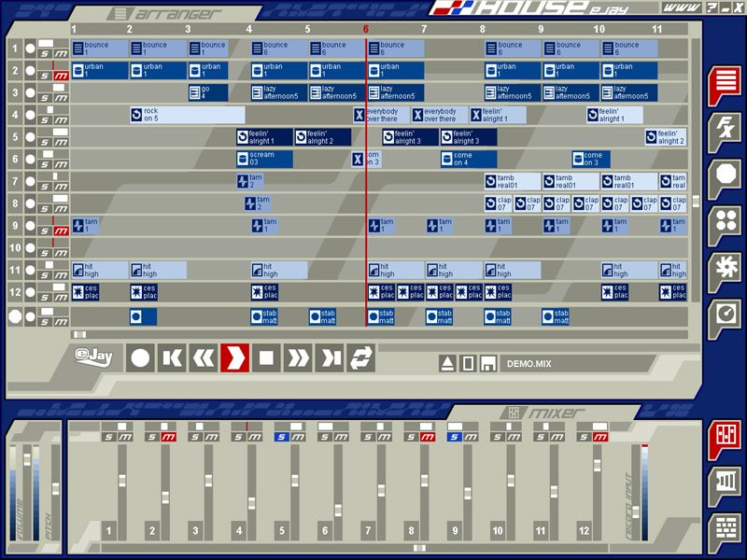The width and height of the screenshot is (747, 560).
Task: Rewind to the song start
Action: click(172, 357)
